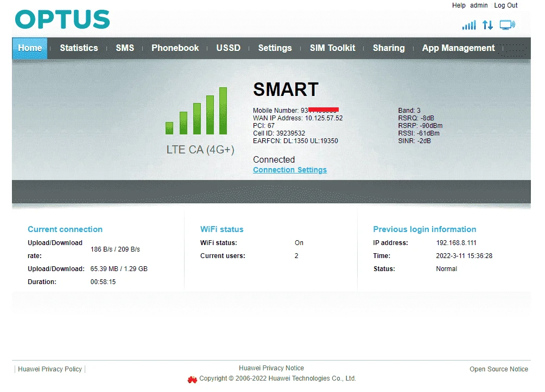Click the RSRP: -90dBm value

coord(420,126)
